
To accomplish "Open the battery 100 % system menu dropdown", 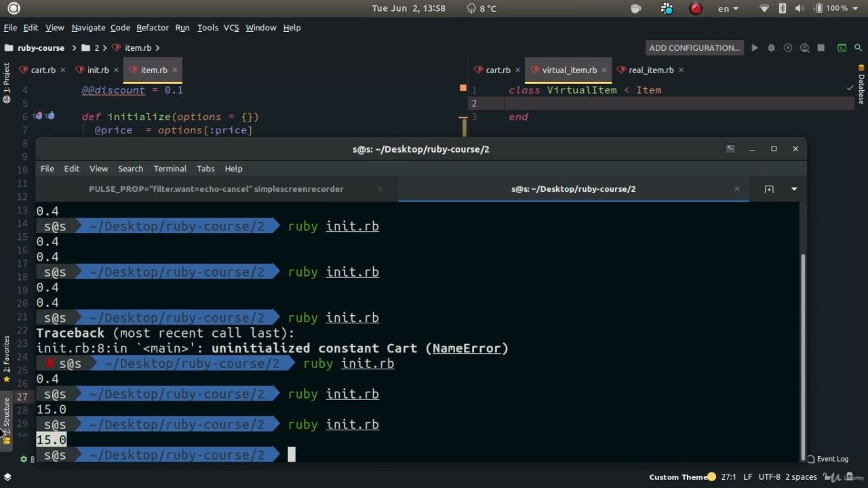I will pos(837,9).
